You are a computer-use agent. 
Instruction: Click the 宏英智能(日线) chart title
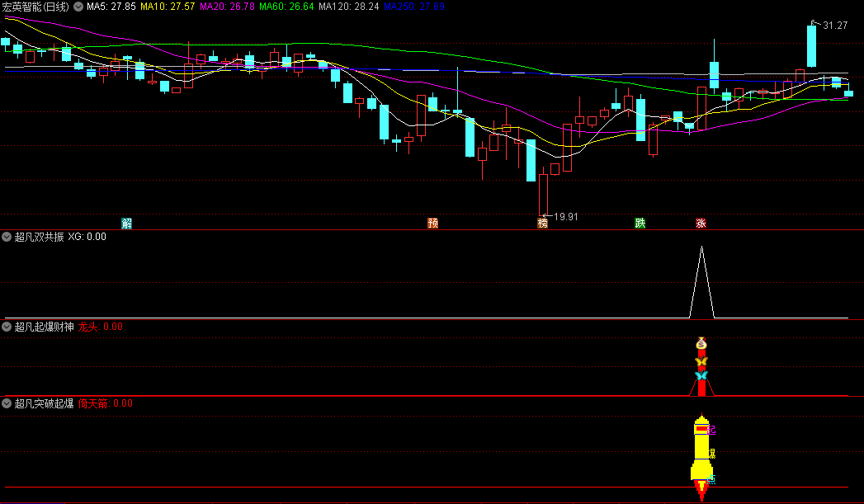click(x=35, y=7)
